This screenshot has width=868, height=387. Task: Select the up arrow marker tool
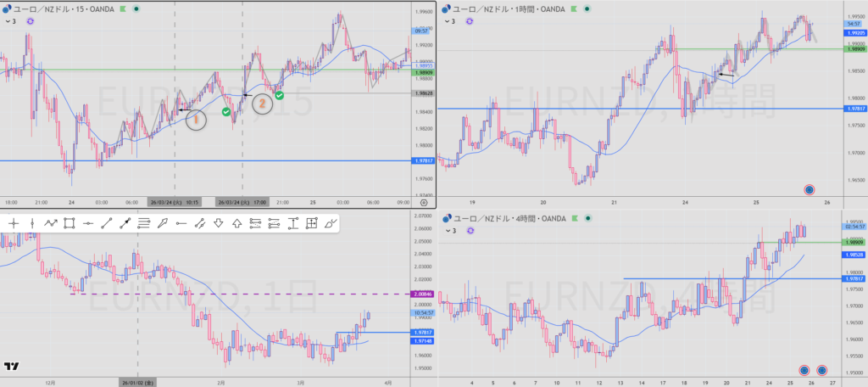tap(236, 223)
